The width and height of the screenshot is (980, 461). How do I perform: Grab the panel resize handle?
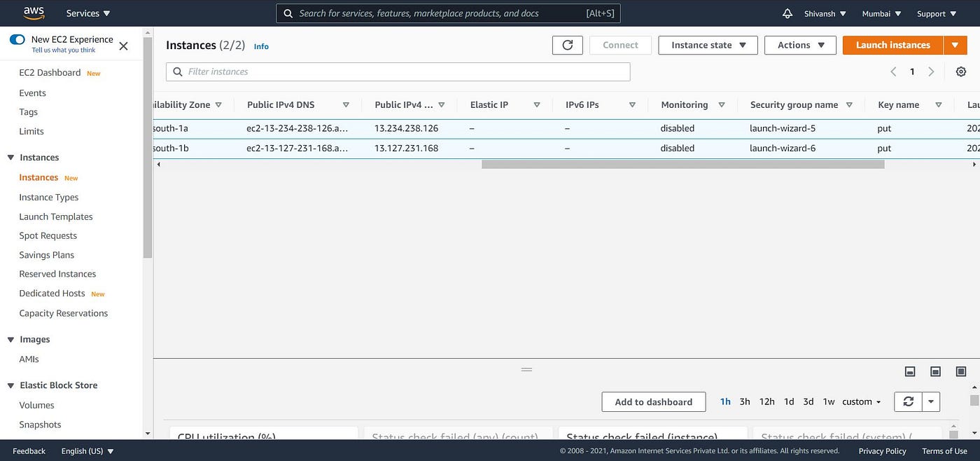click(527, 369)
